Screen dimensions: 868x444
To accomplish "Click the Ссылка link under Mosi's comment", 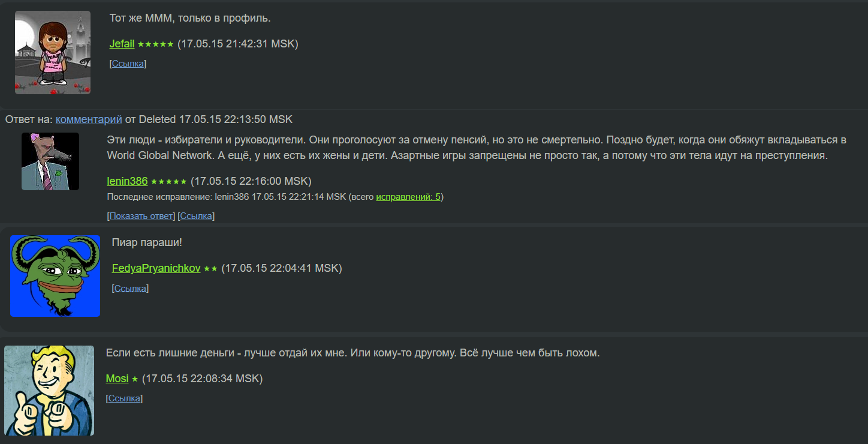I will pyautogui.click(x=124, y=398).
